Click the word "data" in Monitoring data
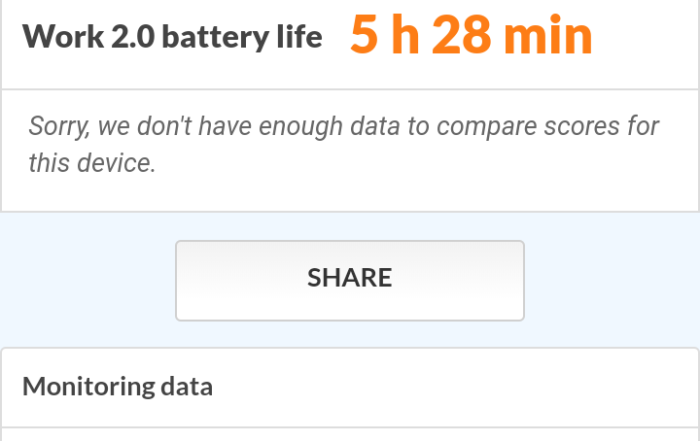 coord(186,387)
